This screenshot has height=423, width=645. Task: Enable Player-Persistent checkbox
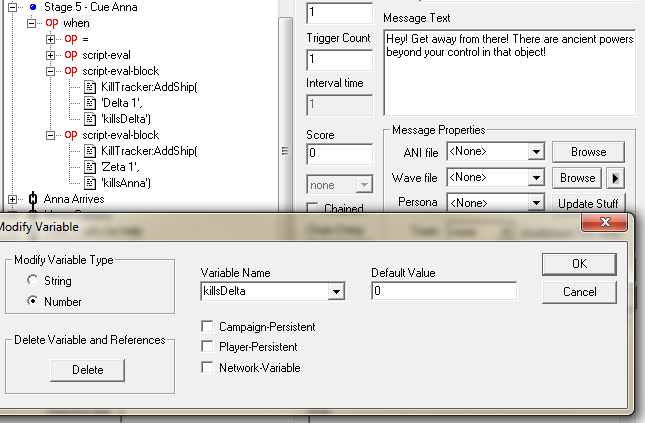[207, 347]
